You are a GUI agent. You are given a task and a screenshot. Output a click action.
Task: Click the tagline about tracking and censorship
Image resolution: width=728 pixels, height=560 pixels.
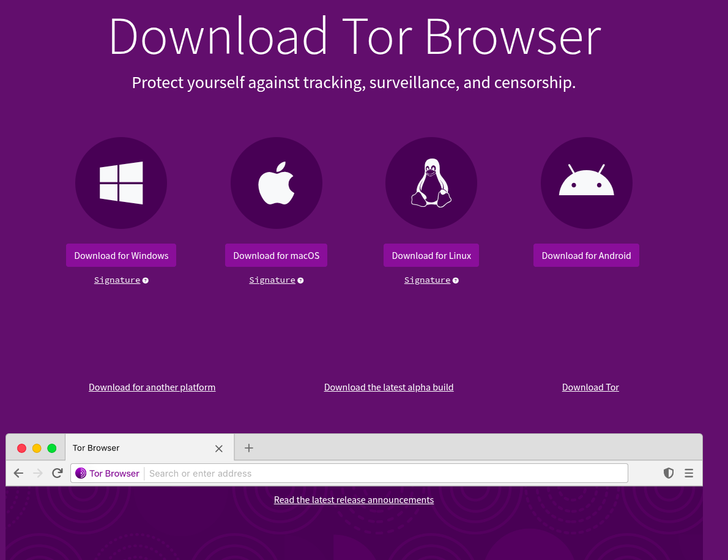(x=354, y=83)
